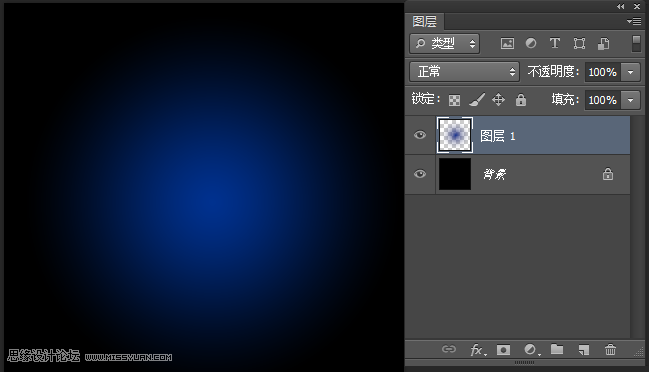The height and width of the screenshot is (372, 649).
Task: Filter layers by smart object icon
Action: coord(603,43)
